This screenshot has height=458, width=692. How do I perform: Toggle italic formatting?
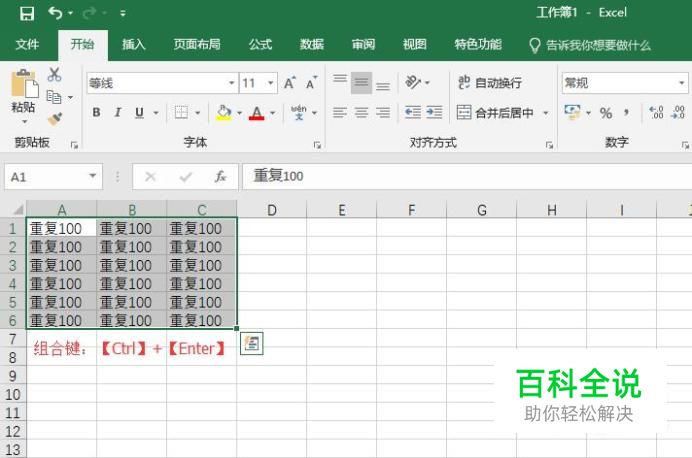click(118, 113)
